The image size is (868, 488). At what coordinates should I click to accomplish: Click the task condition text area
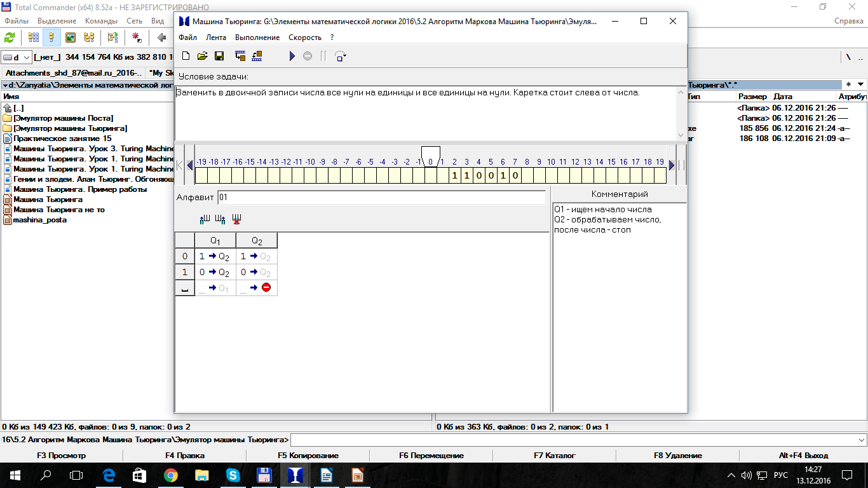426,113
